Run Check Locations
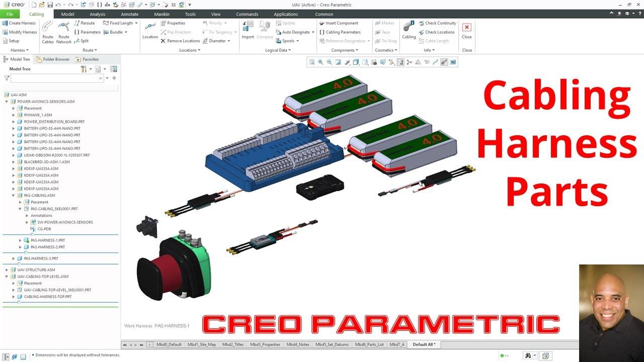Viewport: 644px width, 362px height. click(x=437, y=32)
